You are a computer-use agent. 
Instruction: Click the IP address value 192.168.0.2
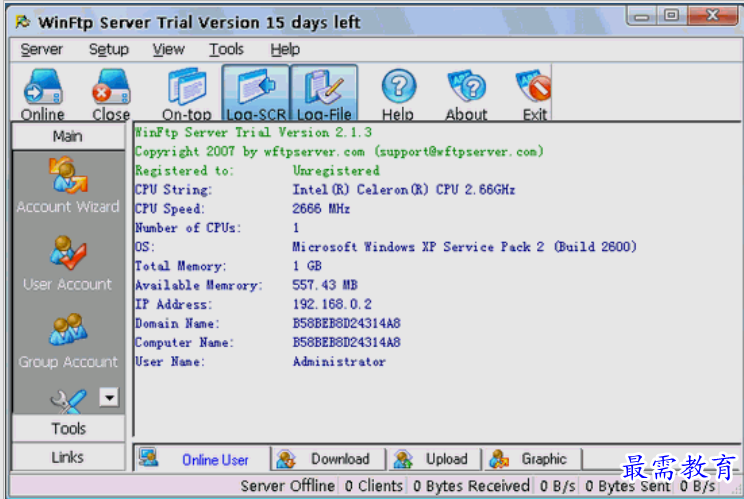[332, 304]
